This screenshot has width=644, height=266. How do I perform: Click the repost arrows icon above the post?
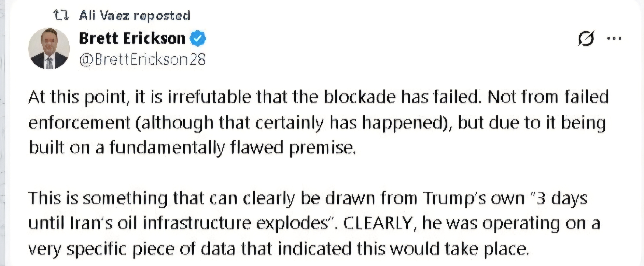click(x=61, y=15)
